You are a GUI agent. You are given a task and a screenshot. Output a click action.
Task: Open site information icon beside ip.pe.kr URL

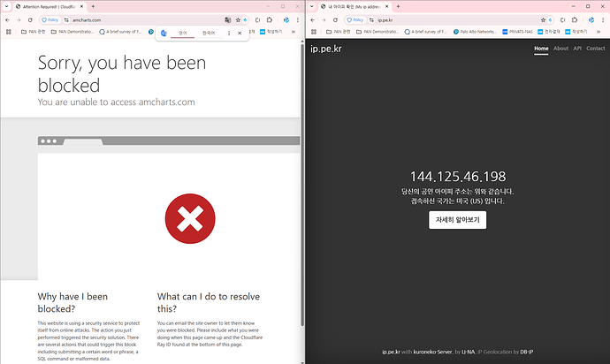pos(371,19)
